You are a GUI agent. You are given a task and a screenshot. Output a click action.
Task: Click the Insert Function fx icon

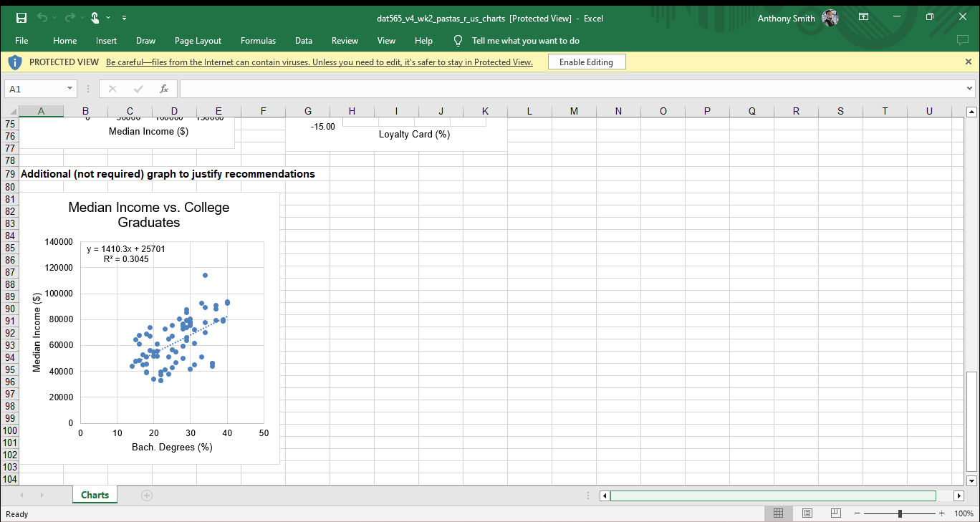point(164,89)
